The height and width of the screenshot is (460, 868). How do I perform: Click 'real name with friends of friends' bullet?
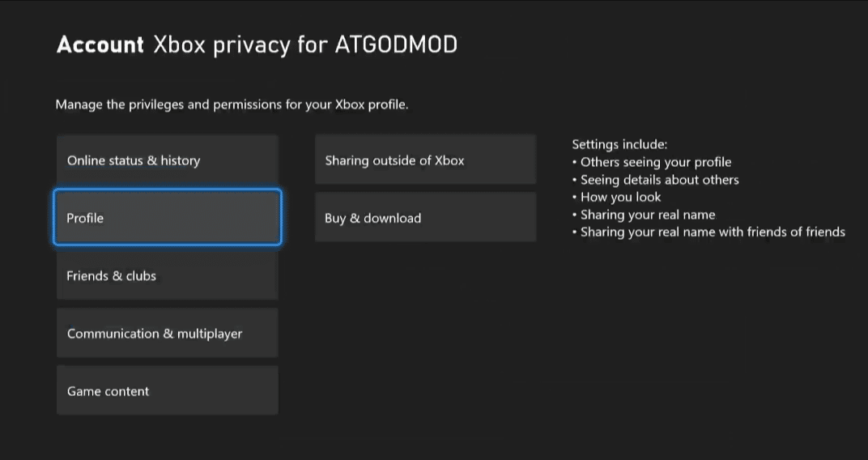point(708,232)
